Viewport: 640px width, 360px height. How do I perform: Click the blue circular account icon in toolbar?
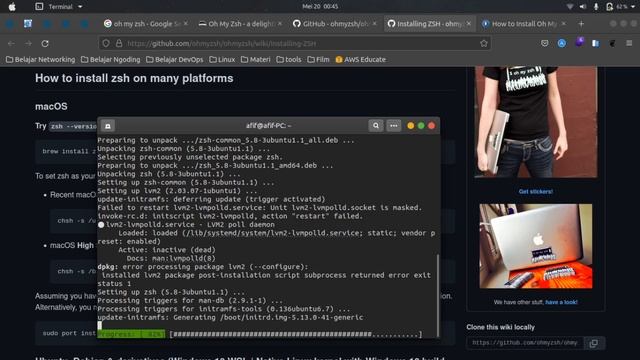(562, 43)
